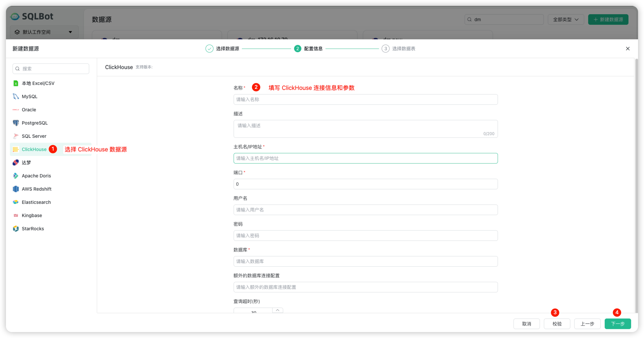Click the dm search box at top
The image size is (644, 338).
(x=504, y=19)
